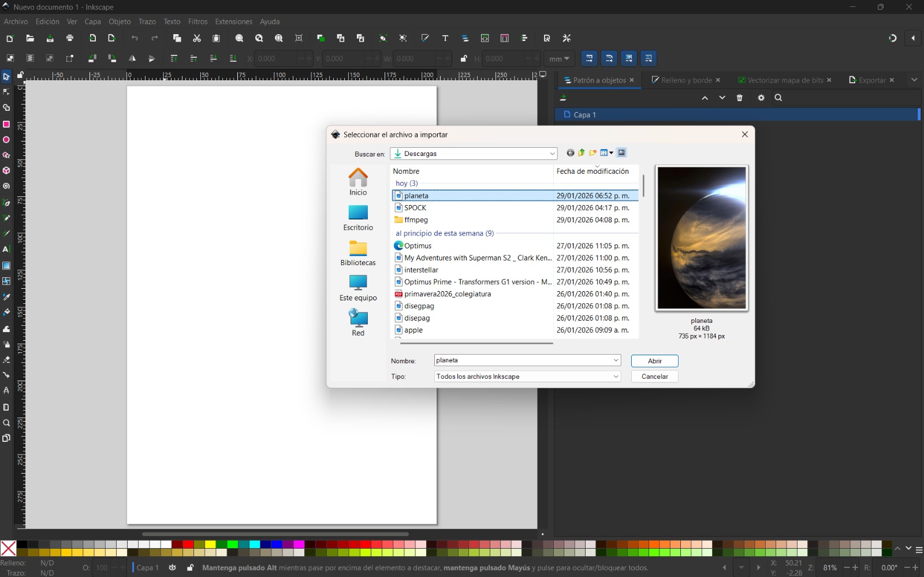
Task: Select the Node editing tool
Action: (6, 92)
